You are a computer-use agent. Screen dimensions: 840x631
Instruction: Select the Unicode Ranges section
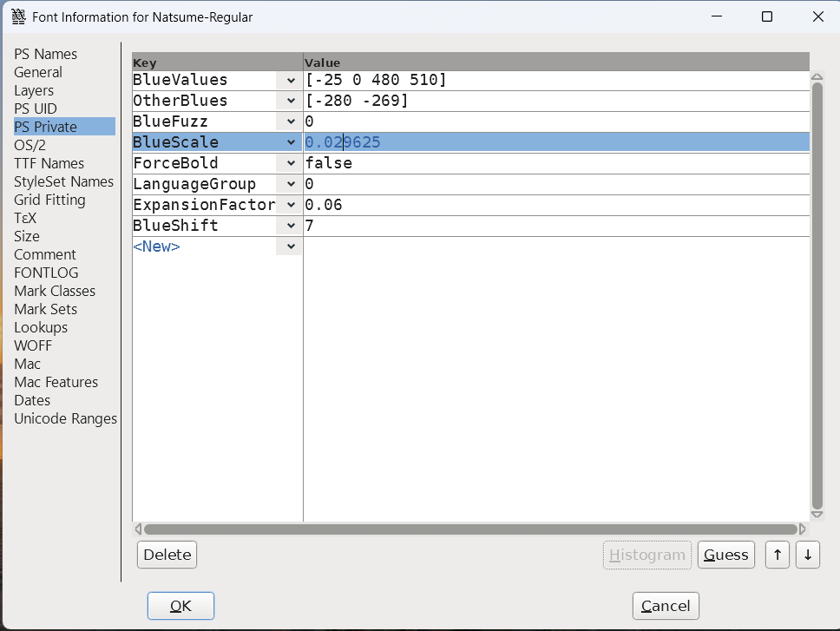pos(65,418)
